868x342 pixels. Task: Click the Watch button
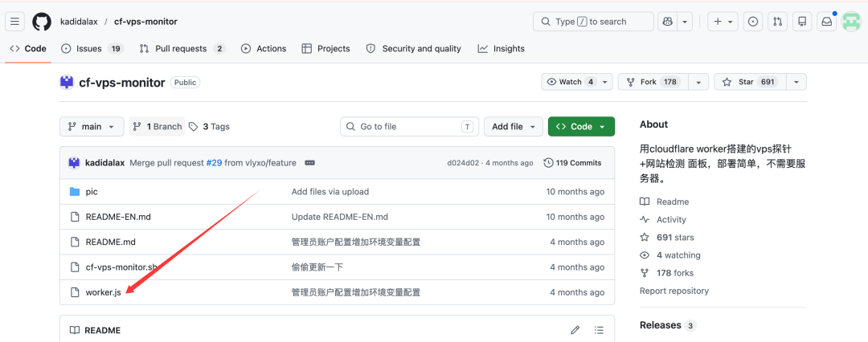coord(570,82)
